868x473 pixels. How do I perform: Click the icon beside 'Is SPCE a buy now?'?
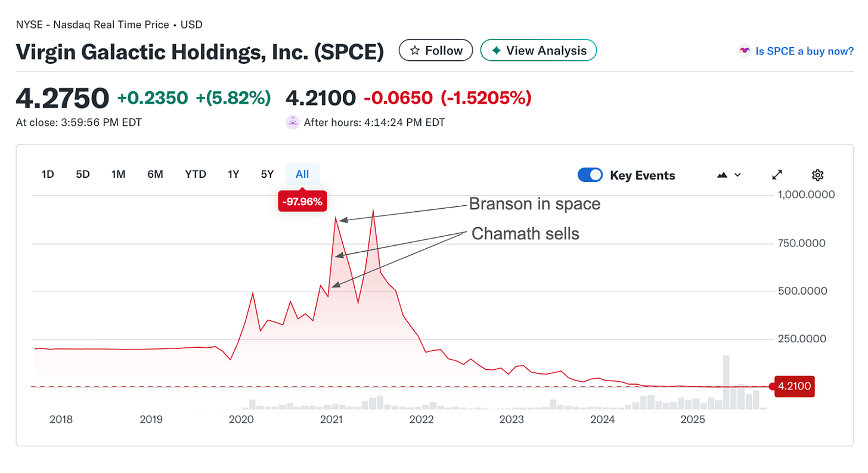pyautogui.click(x=744, y=51)
